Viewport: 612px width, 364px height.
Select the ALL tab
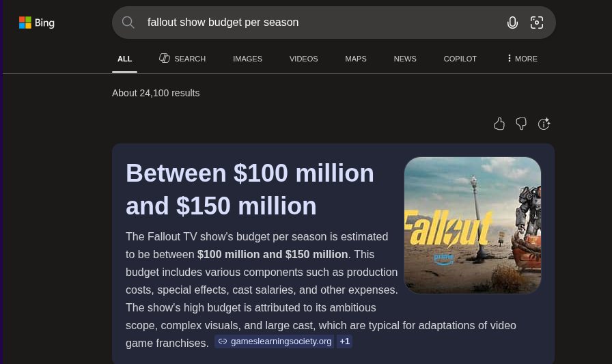[x=124, y=59]
